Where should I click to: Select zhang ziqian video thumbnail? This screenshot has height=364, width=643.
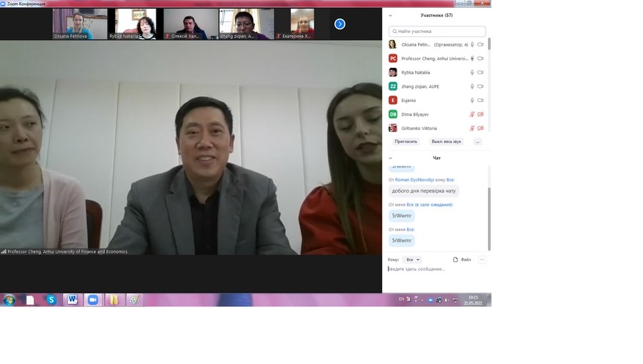(x=246, y=24)
